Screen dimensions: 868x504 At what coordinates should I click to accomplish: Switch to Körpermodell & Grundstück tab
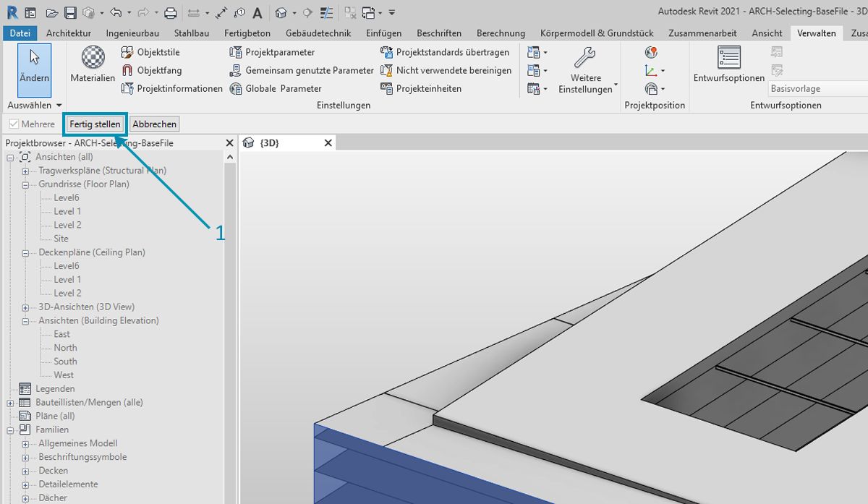tap(597, 33)
